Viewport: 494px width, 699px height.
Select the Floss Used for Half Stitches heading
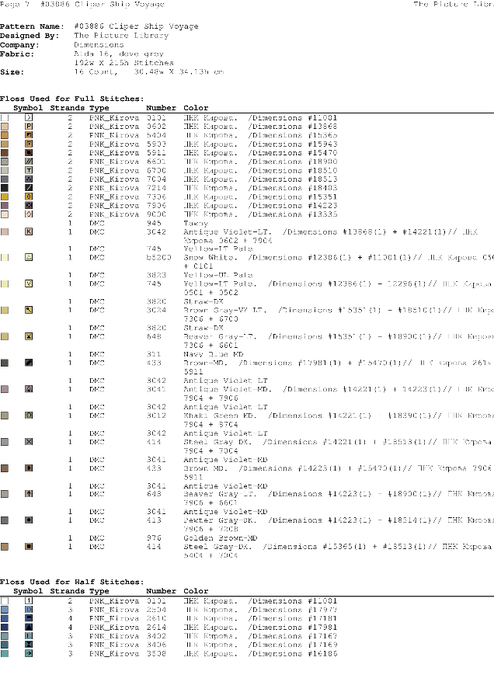pyautogui.click(x=72, y=582)
